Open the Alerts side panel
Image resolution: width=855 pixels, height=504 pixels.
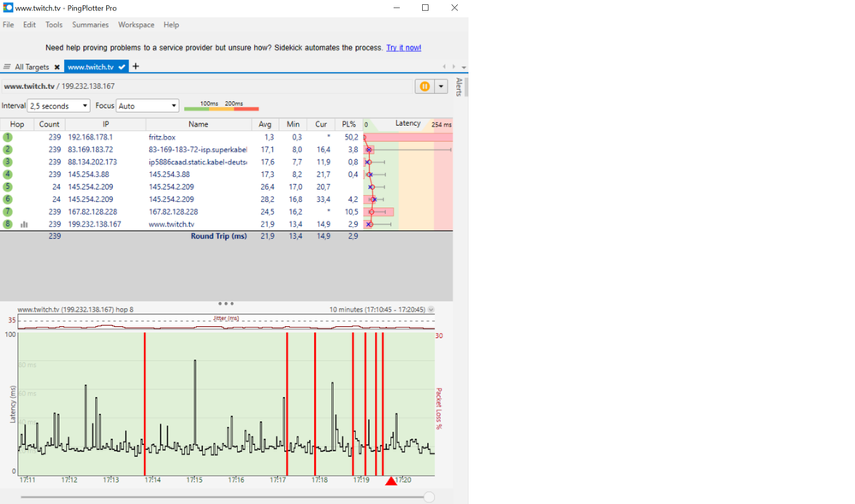(459, 87)
